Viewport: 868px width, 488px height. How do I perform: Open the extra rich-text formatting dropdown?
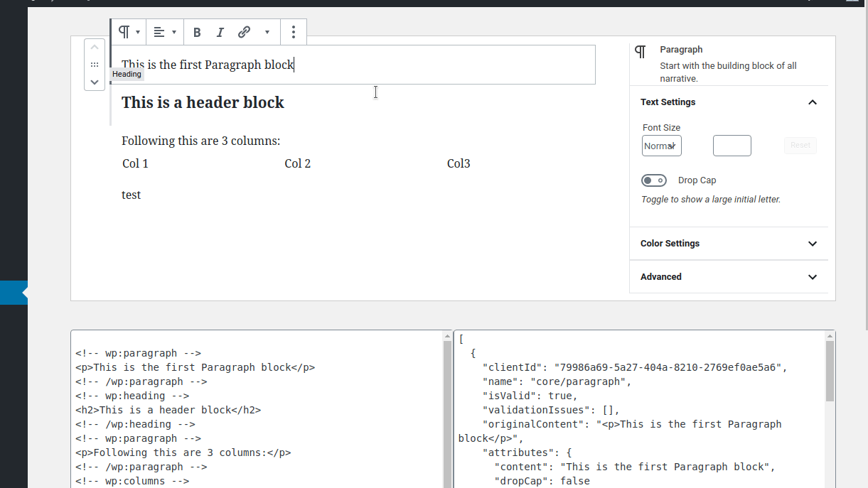(267, 32)
